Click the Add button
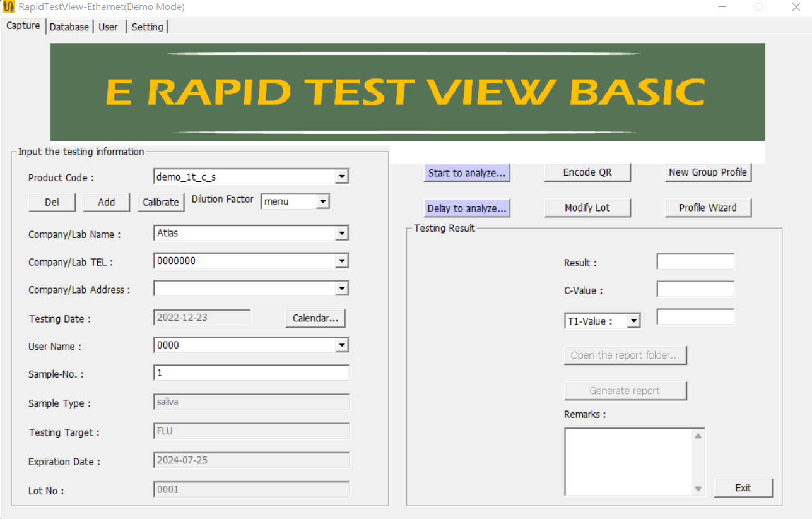Screen dimensions: 812x519 pos(107,202)
